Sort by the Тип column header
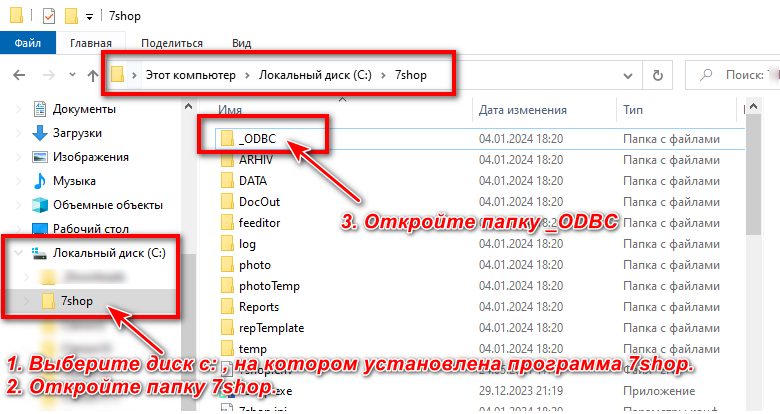This screenshot has height=414, width=780. pyautogui.click(x=633, y=109)
